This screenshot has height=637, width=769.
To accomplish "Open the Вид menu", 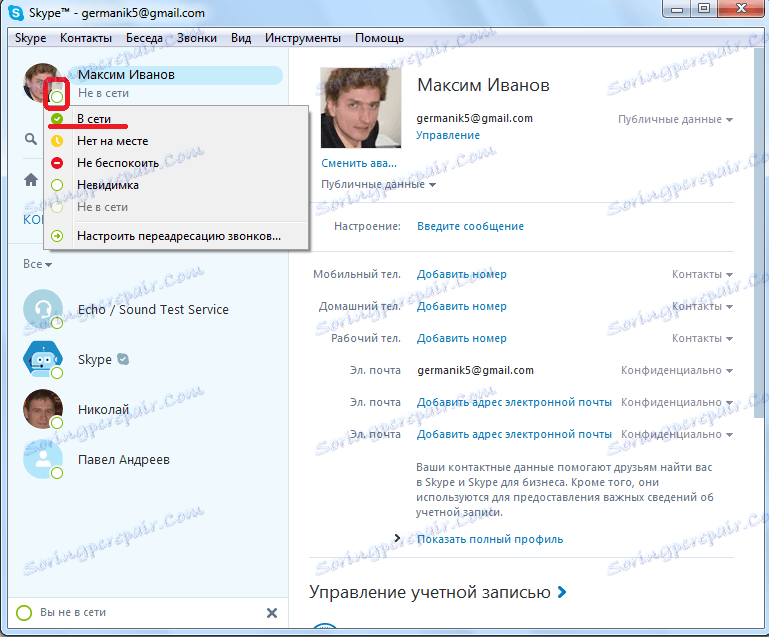I will point(241,38).
